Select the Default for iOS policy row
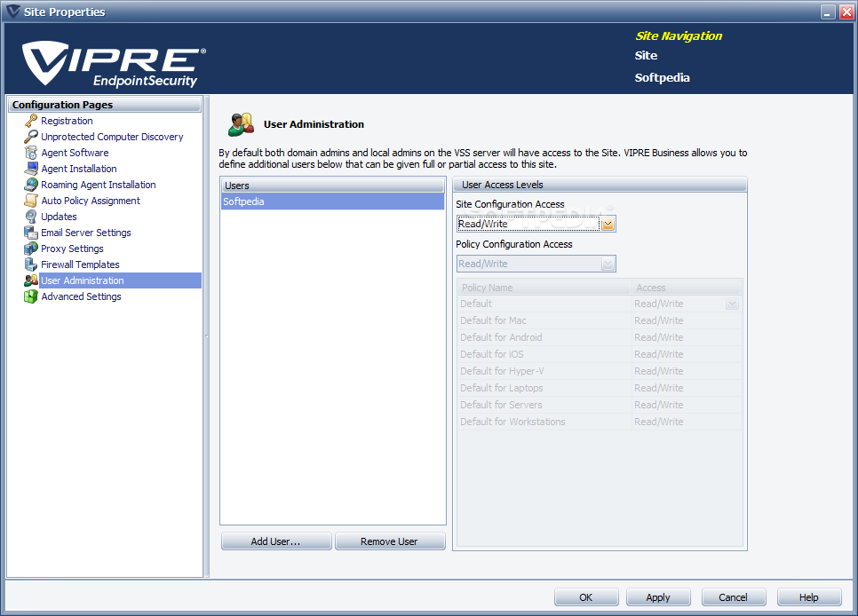858x616 pixels. tap(600, 354)
